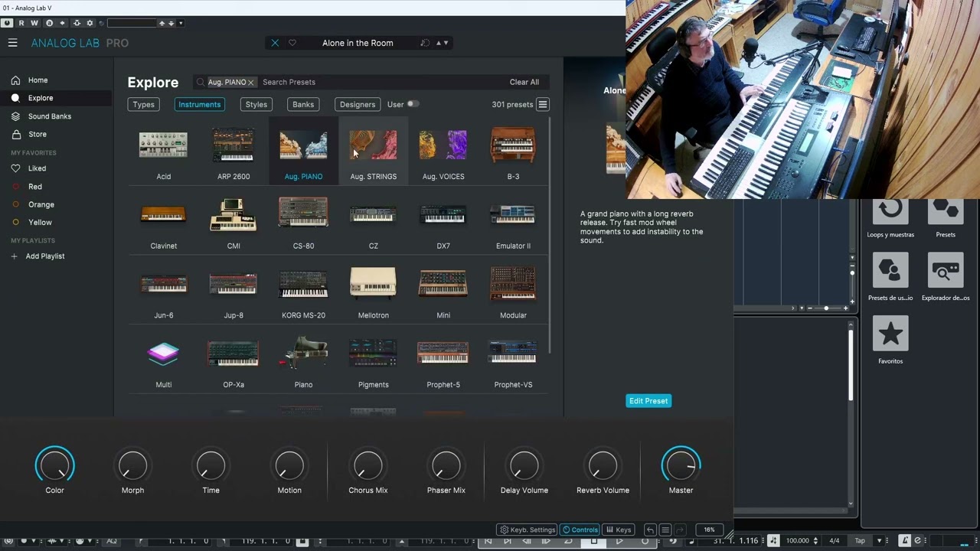Open the Types filter dropdown
The height and width of the screenshot is (551, 980).
pyautogui.click(x=143, y=104)
